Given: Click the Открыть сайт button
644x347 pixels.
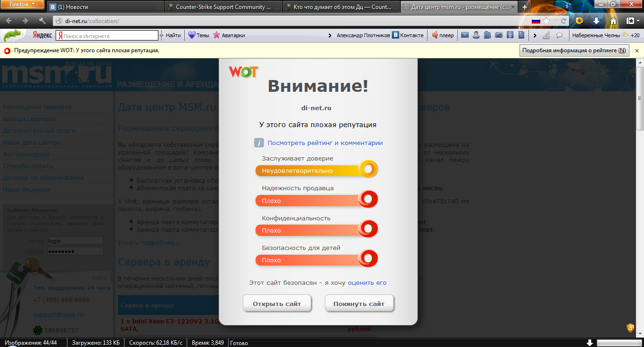Looking at the screenshot, I should [278, 304].
